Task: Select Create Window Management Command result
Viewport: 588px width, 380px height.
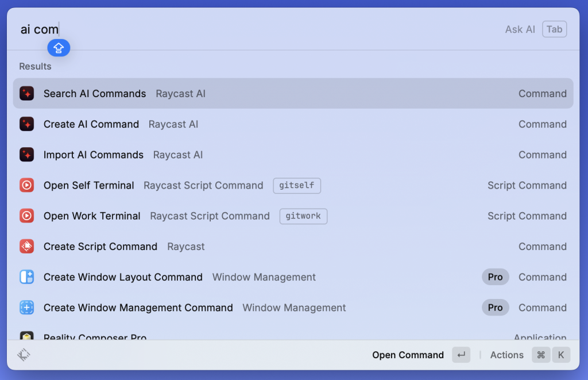Action: pos(293,308)
